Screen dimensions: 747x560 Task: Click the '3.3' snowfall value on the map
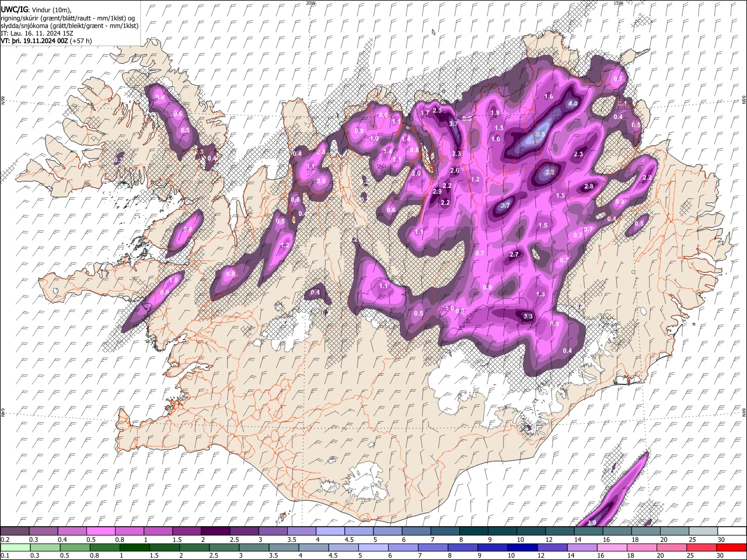(528, 316)
